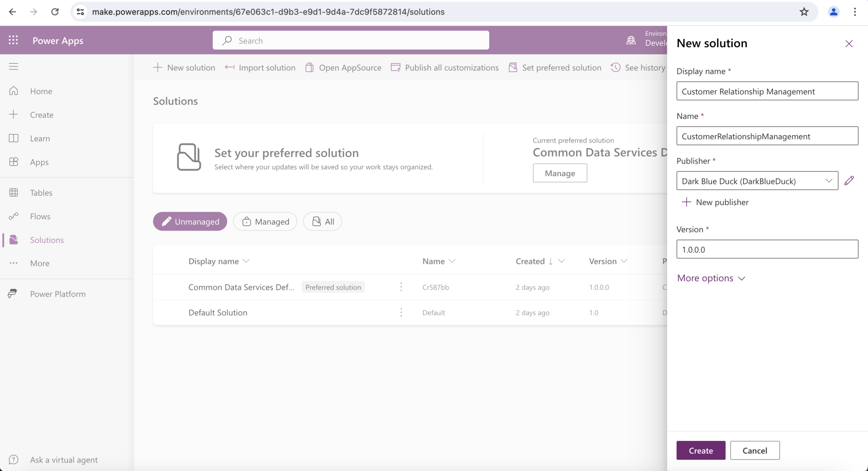Click the Create button in the panel
The width and height of the screenshot is (868, 471).
point(700,450)
